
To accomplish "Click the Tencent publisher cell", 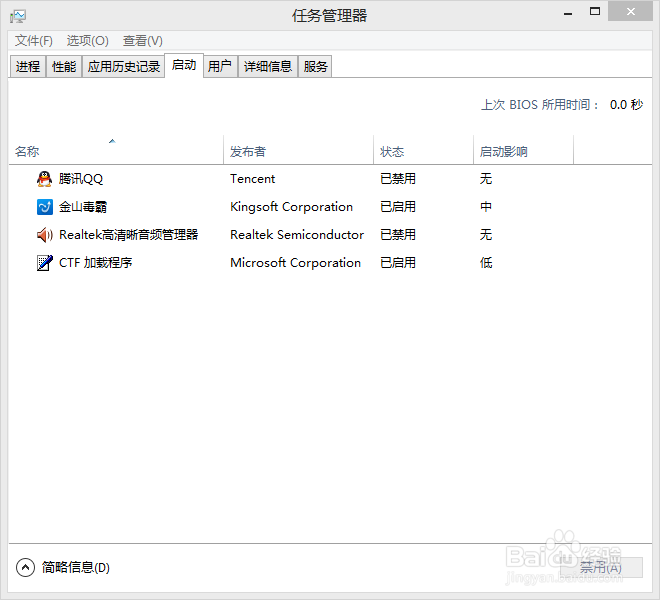I will pyautogui.click(x=253, y=179).
